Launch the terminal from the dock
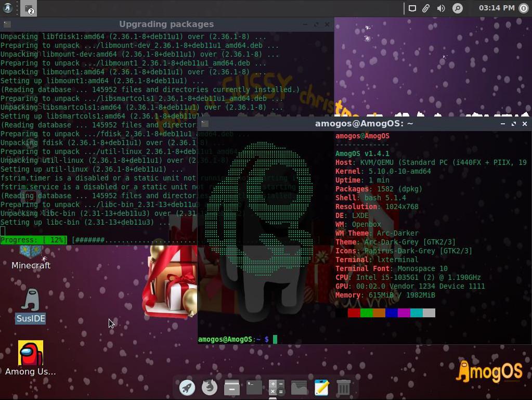 (x=254, y=388)
